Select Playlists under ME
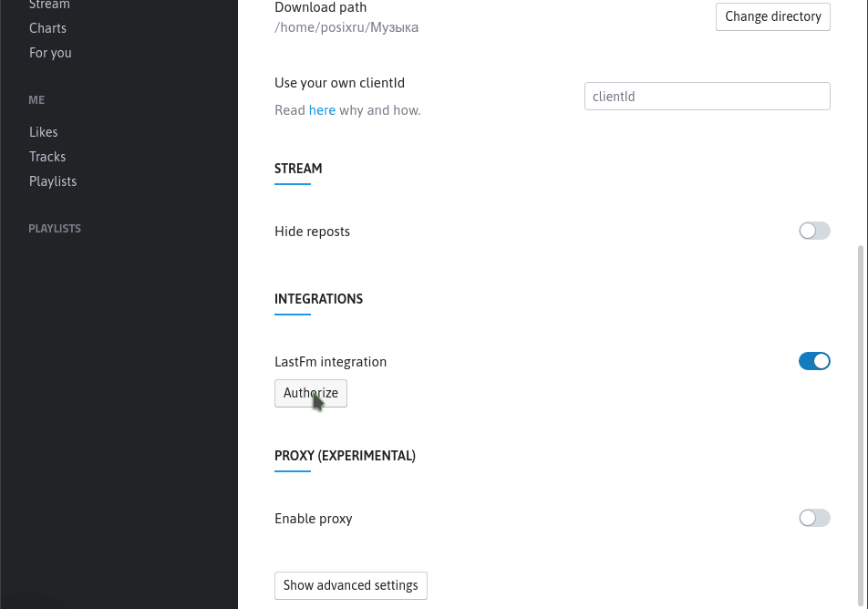Screen dimensions: 868x609 click(x=53, y=181)
